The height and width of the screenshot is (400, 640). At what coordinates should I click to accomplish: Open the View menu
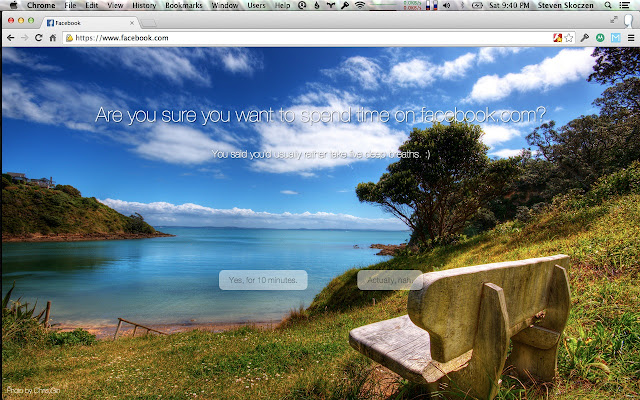point(115,5)
